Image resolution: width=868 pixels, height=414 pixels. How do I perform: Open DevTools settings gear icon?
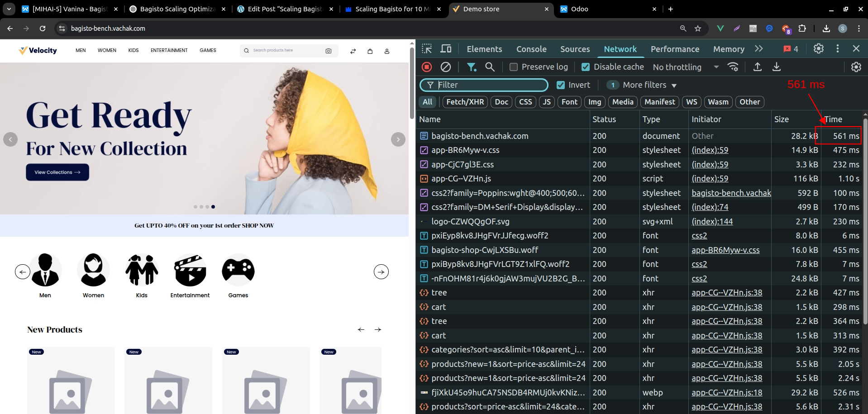pyautogui.click(x=819, y=48)
